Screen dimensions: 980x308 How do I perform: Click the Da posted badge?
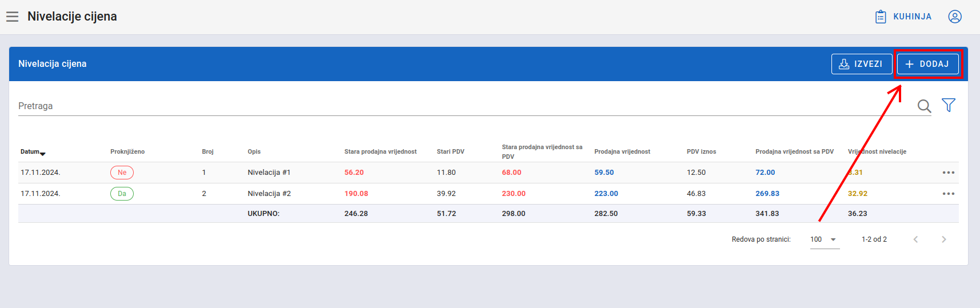coord(122,194)
